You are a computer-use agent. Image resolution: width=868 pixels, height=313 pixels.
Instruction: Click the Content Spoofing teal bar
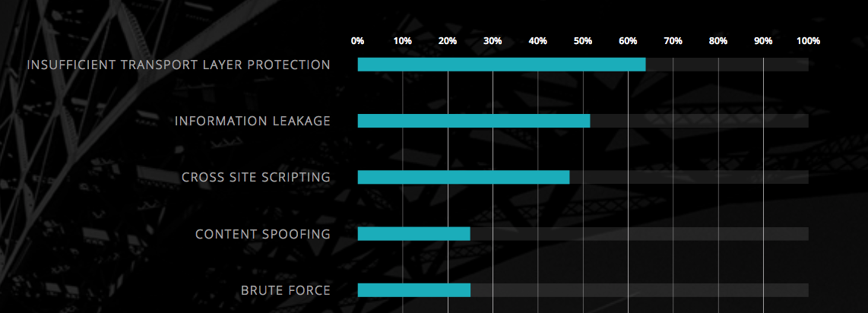(x=413, y=234)
